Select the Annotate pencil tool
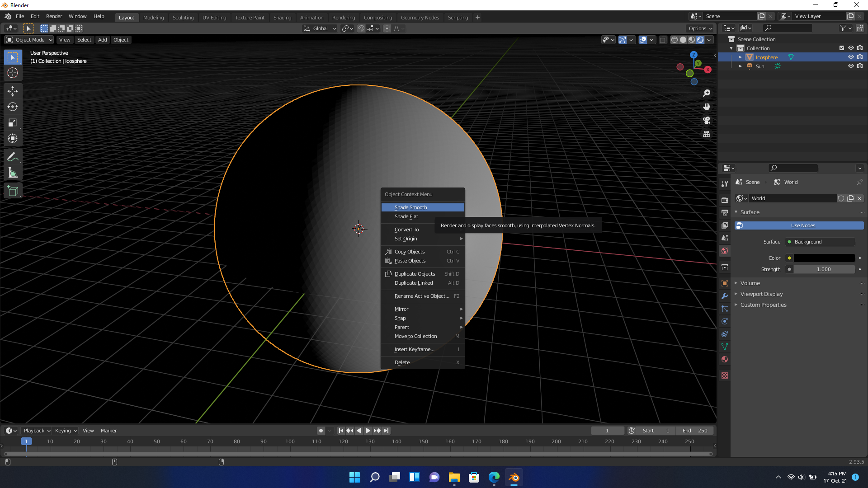The image size is (868, 488). pyautogui.click(x=13, y=157)
